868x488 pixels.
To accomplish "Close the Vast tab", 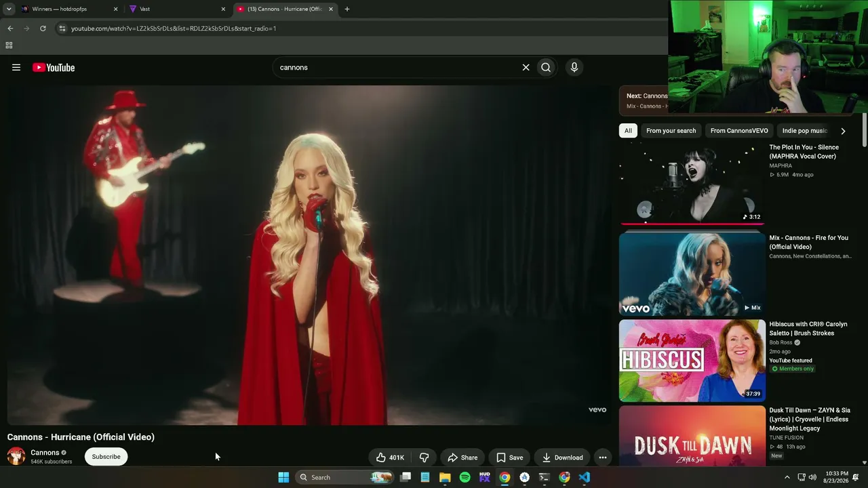I will pyautogui.click(x=223, y=9).
